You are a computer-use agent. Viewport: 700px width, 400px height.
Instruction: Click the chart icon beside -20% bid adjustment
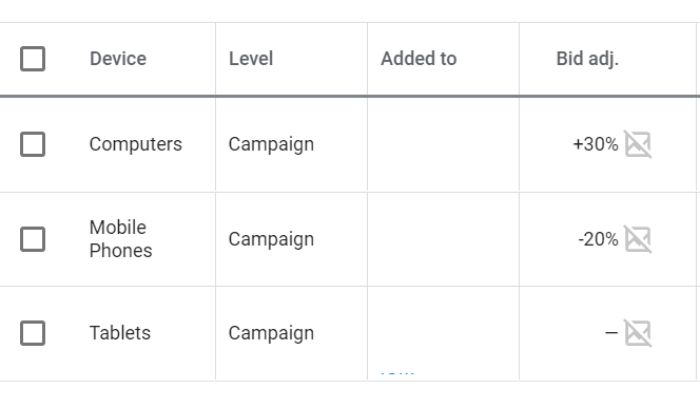(x=638, y=239)
